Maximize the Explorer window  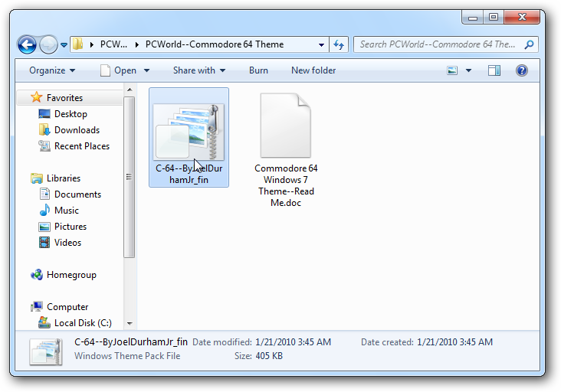[x=494, y=17]
